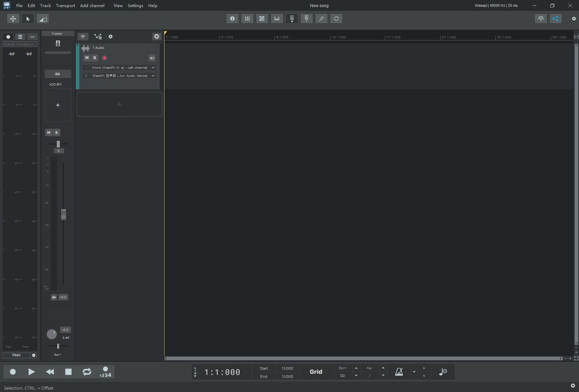Viewport: 579px width, 392px height.
Task: Open the metronome icon in transport
Action: [399, 372]
